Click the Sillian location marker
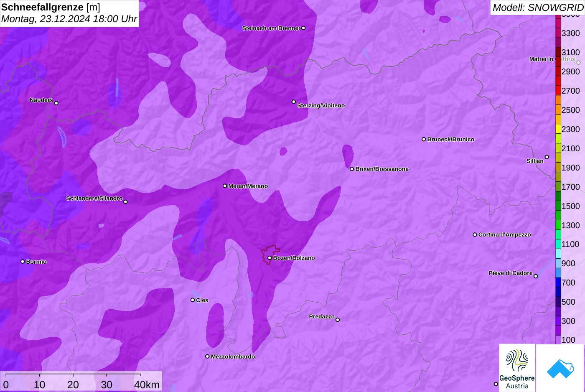Screen dimensions: 585x392 (x=547, y=157)
